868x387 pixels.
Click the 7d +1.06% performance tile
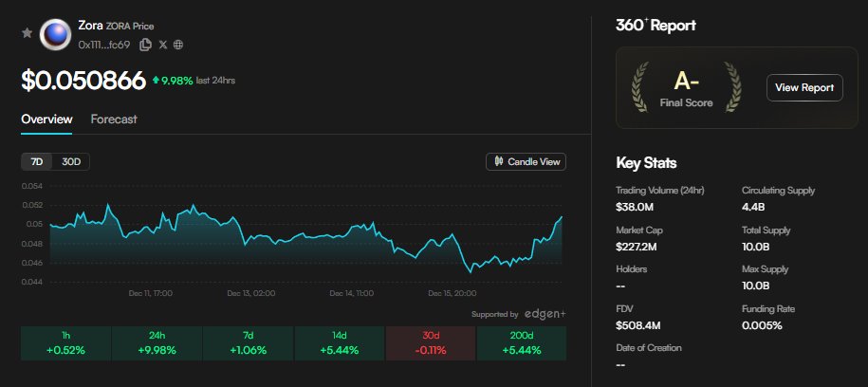pos(249,343)
